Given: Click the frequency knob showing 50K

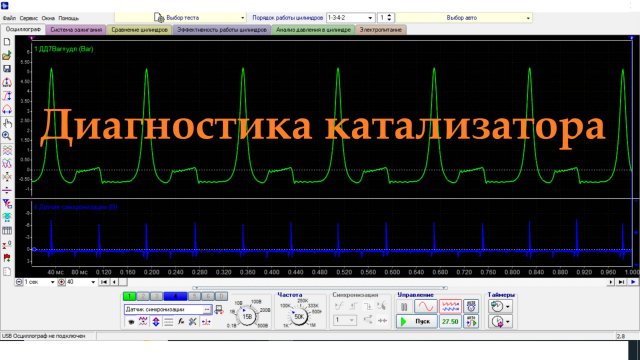Looking at the screenshot, I should point(299,316).
